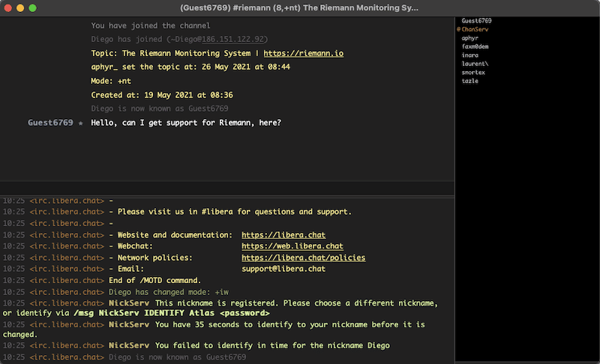Click the op @ symbol beside ChanServ
Viewport: 600px width, 364px height.
(x=458, y=29)
